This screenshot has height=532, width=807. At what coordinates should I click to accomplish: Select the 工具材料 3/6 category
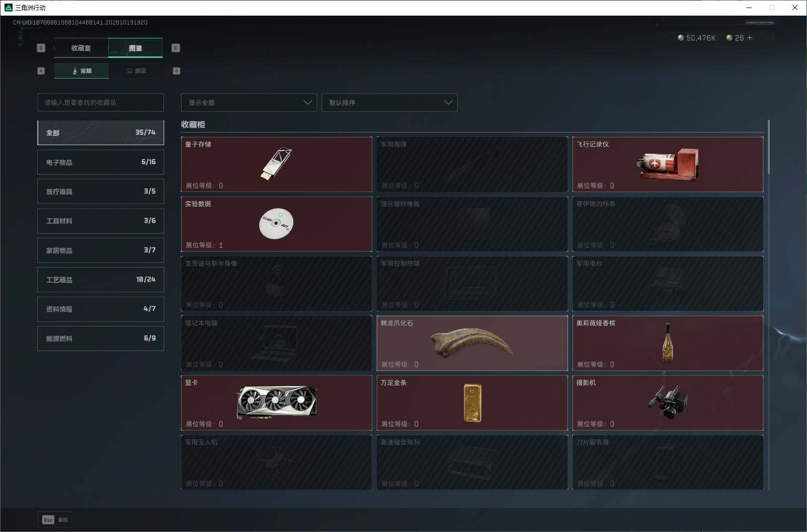click(101, 221)
